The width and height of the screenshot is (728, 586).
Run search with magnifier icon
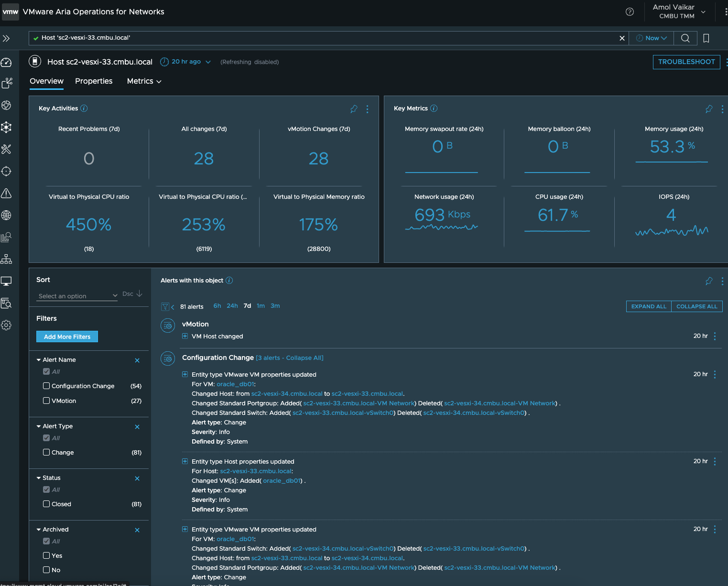pos(685,38)
